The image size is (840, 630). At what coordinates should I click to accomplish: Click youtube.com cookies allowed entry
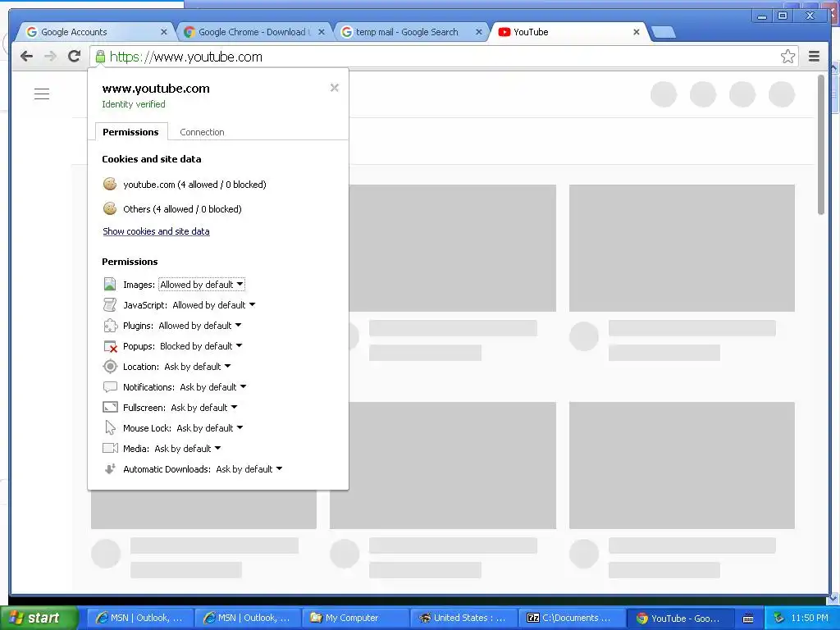tap(194, 185)
